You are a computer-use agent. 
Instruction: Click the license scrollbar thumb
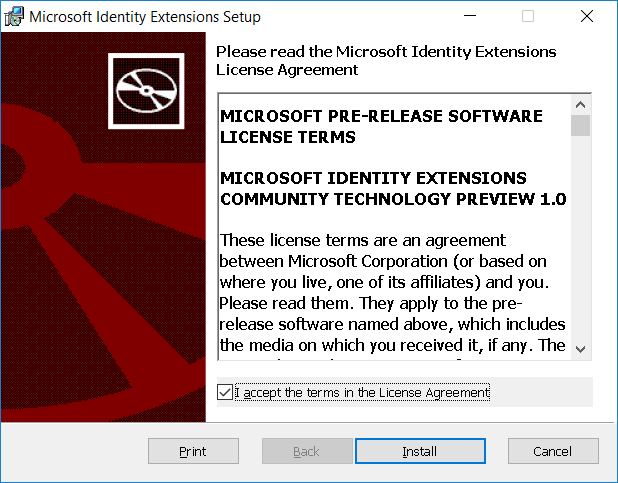point(580,125)
